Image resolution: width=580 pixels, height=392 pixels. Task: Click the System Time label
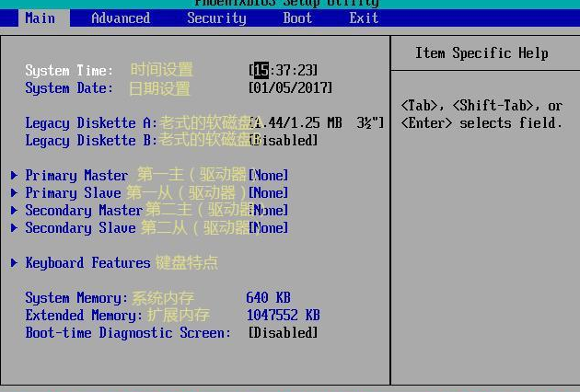[x=69, y=71]
